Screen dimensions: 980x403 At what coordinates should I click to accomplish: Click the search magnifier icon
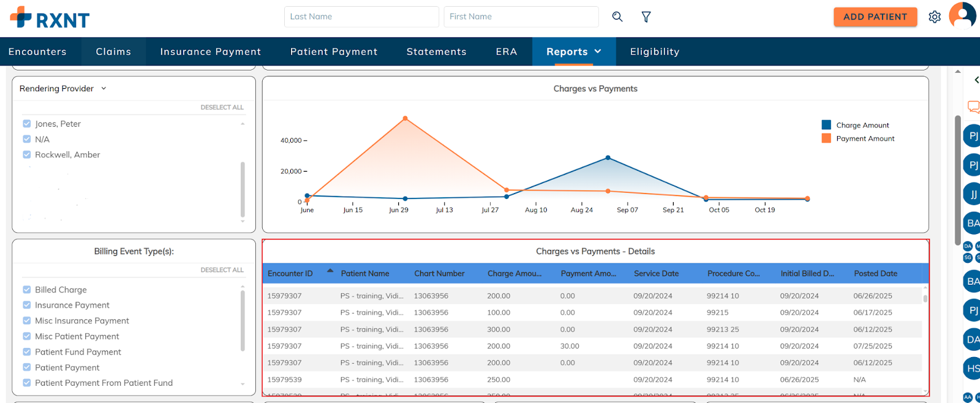[x=617, y=17]
